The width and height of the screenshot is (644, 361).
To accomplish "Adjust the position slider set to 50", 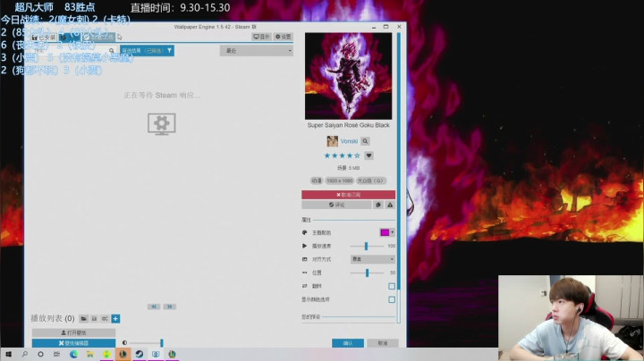I will click(368, 273).
